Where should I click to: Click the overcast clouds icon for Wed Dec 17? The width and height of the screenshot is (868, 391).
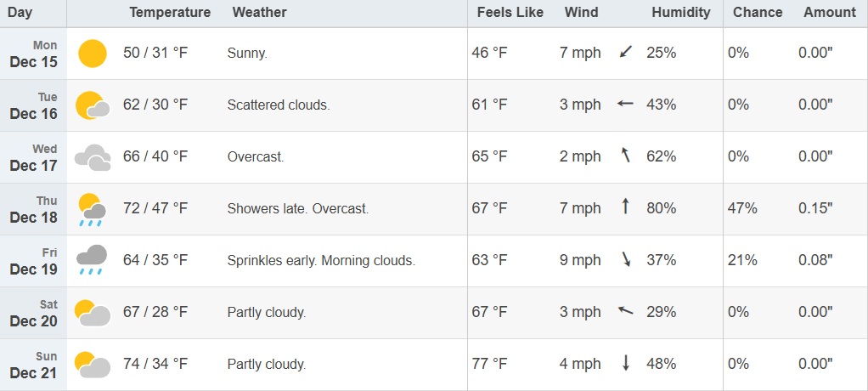[93, 157]
